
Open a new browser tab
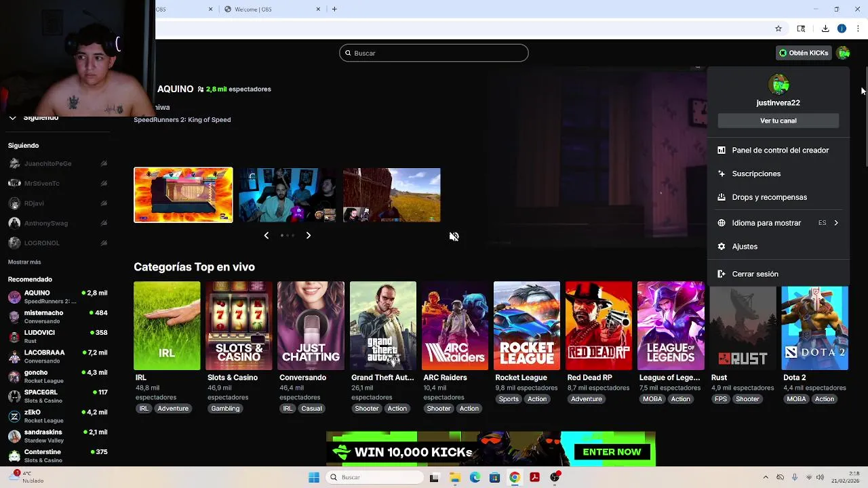(334, 9)
